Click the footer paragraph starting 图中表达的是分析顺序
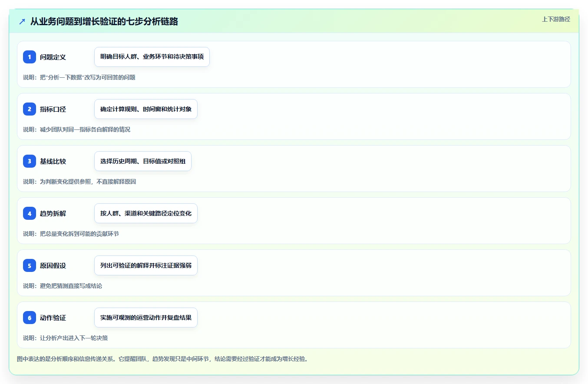 (162, 359)
